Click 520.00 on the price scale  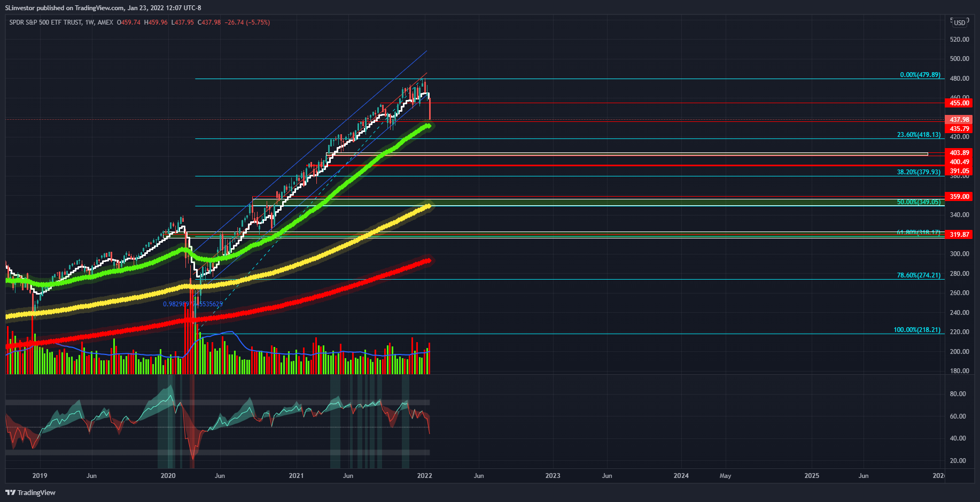tap(960, 40)
